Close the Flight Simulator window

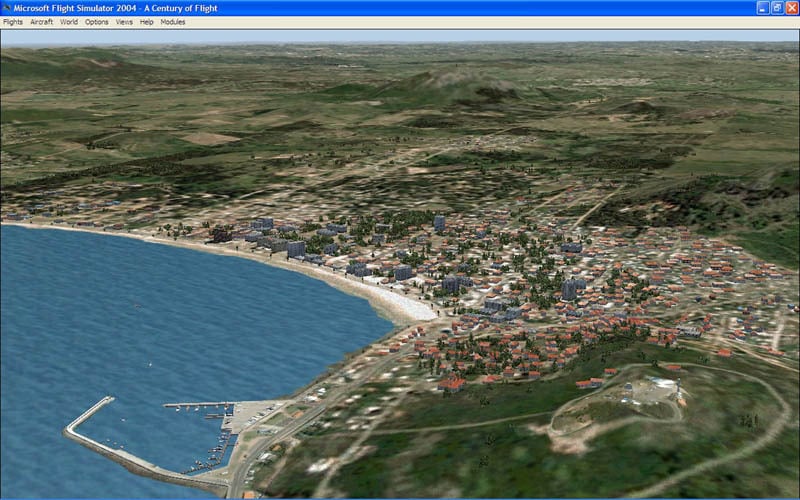pyautogui.click(x=792, y=8)
